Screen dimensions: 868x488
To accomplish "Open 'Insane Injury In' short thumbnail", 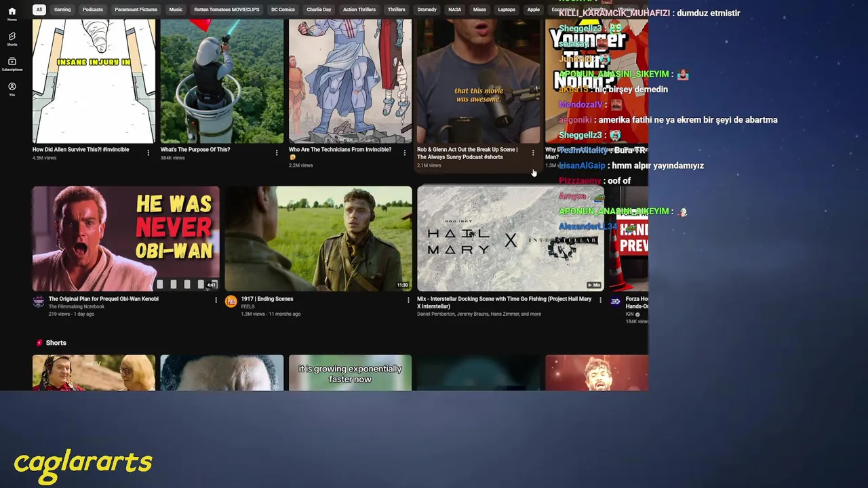I will tap(94, 81).
